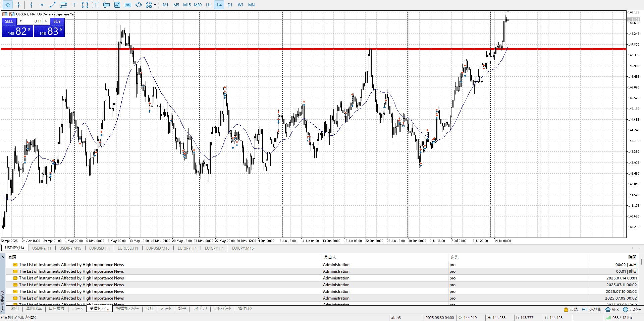
Task: Enable the H1 timeframe
Action: click(208, 5)
